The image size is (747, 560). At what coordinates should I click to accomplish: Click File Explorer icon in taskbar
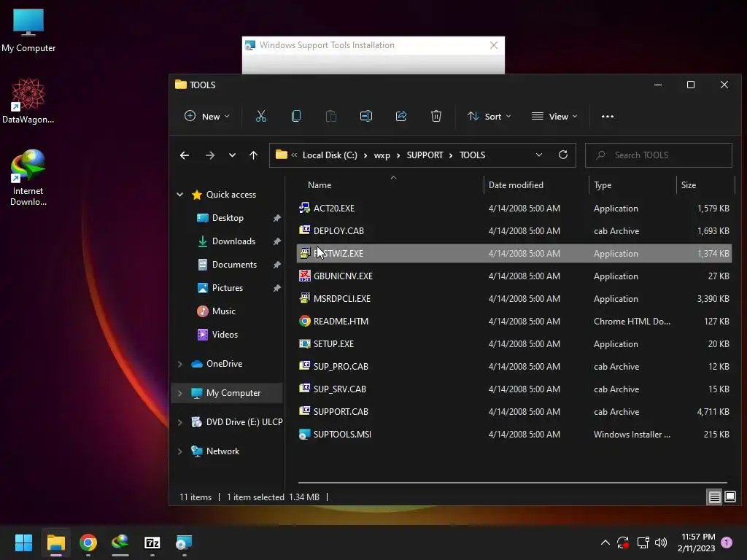(55, 542)
